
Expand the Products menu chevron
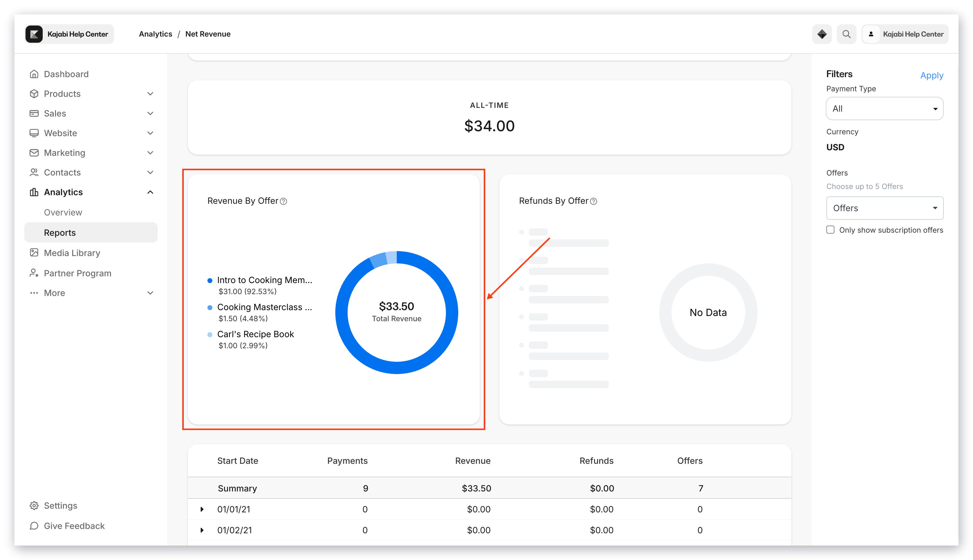(x=150, y=93)
